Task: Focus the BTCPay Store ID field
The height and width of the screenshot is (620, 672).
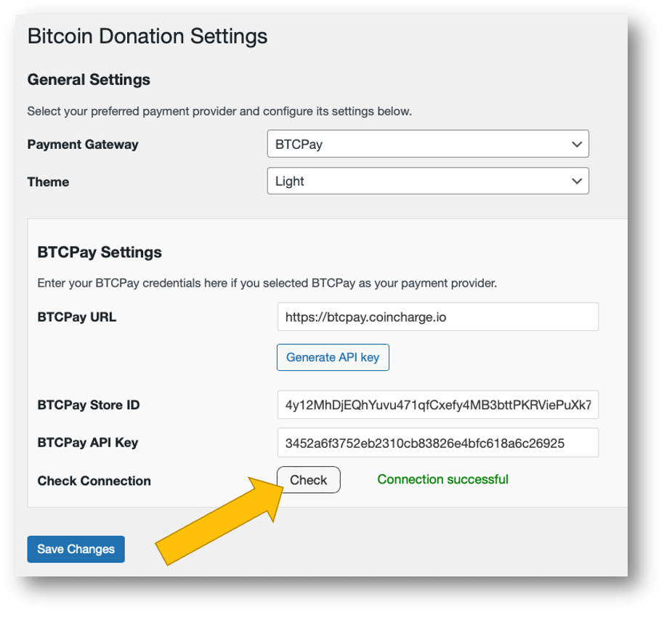Action: (x=437, y=405)
